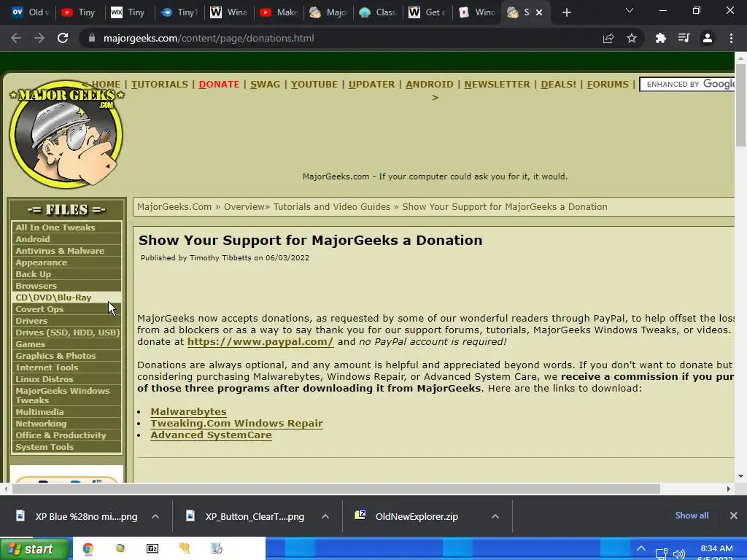747x560 pixels.
Task: Open the UPDATER nav link
Action: (371, 85)
